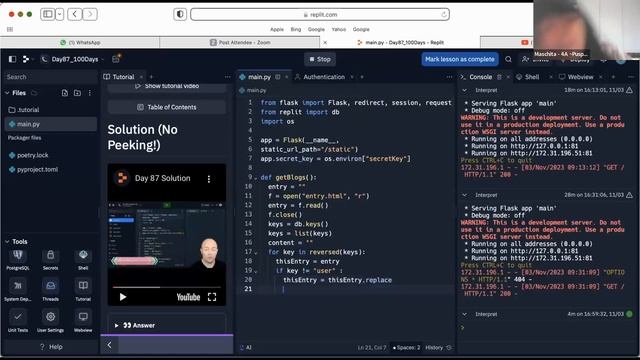Collapse first Interpret console run
Screen dimensions: 640x360
(464, 90)
